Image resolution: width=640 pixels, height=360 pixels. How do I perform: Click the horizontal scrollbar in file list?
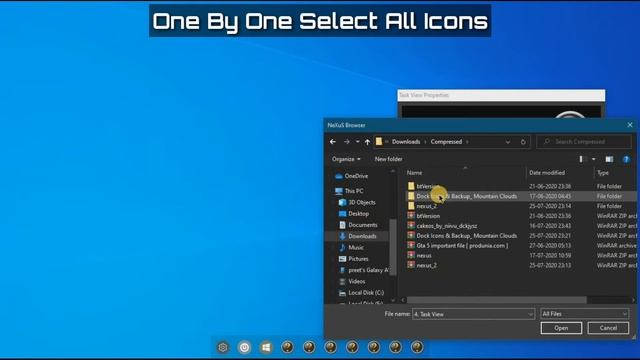pyautogui.click(x=497, y=300)
